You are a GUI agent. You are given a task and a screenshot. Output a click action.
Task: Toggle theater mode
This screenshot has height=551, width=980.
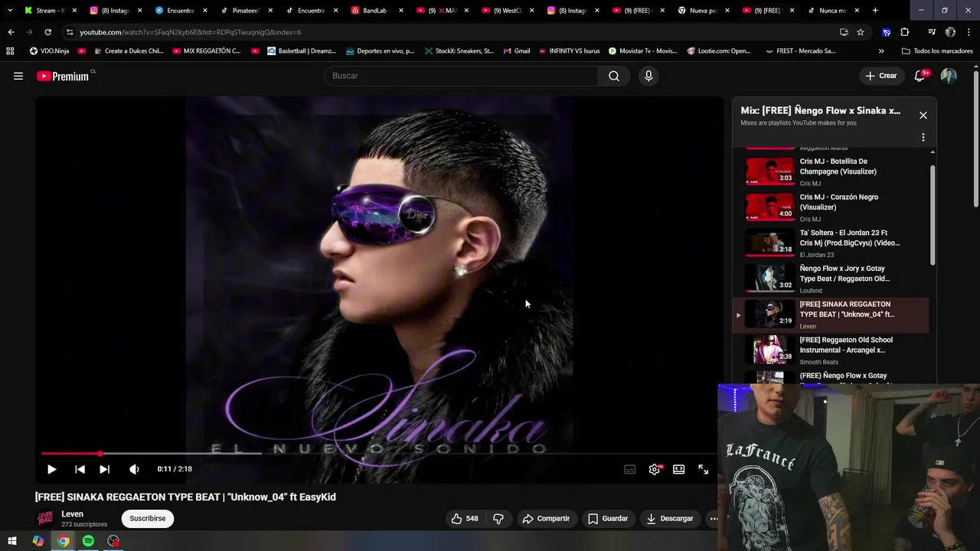(679, 469)
